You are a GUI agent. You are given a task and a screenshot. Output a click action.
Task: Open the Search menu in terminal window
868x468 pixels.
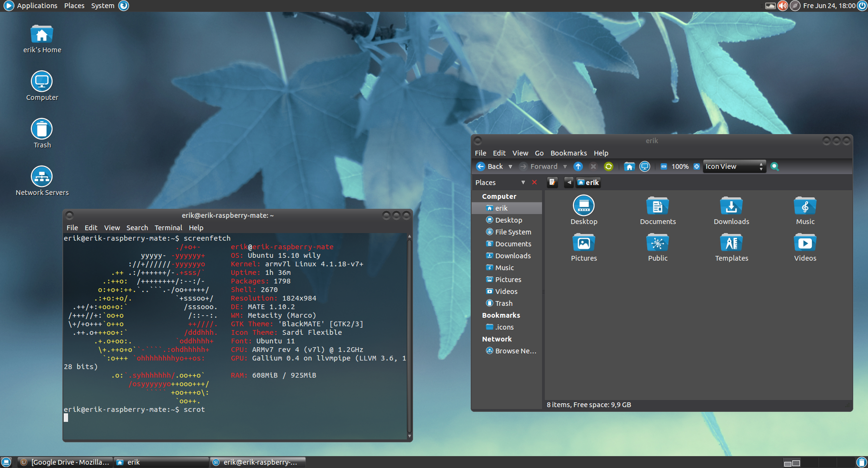(137, 228)
